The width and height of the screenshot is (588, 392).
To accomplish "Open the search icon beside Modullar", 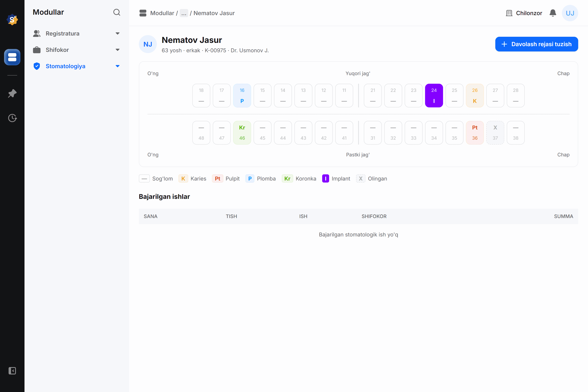I will [x=117, y=12].
